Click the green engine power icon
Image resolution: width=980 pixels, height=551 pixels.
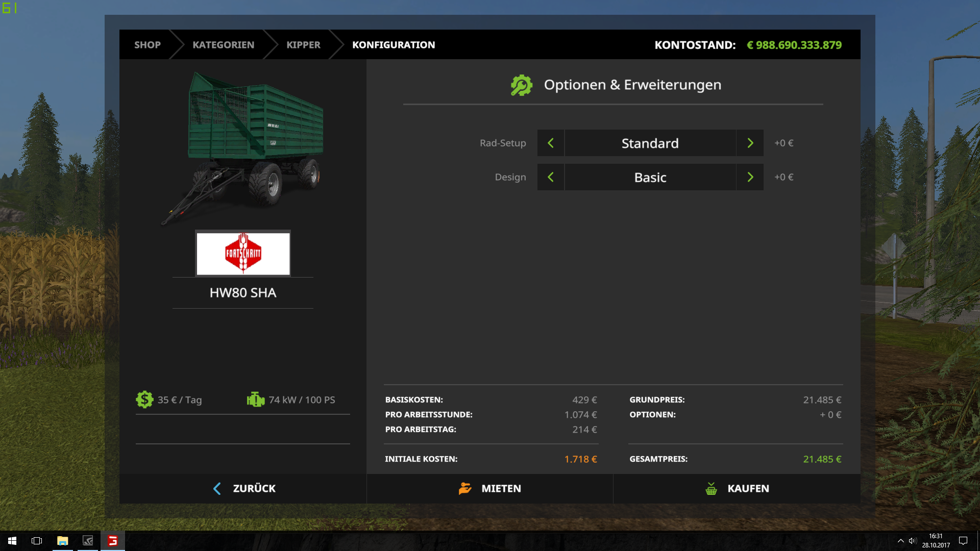pos(255,399)
